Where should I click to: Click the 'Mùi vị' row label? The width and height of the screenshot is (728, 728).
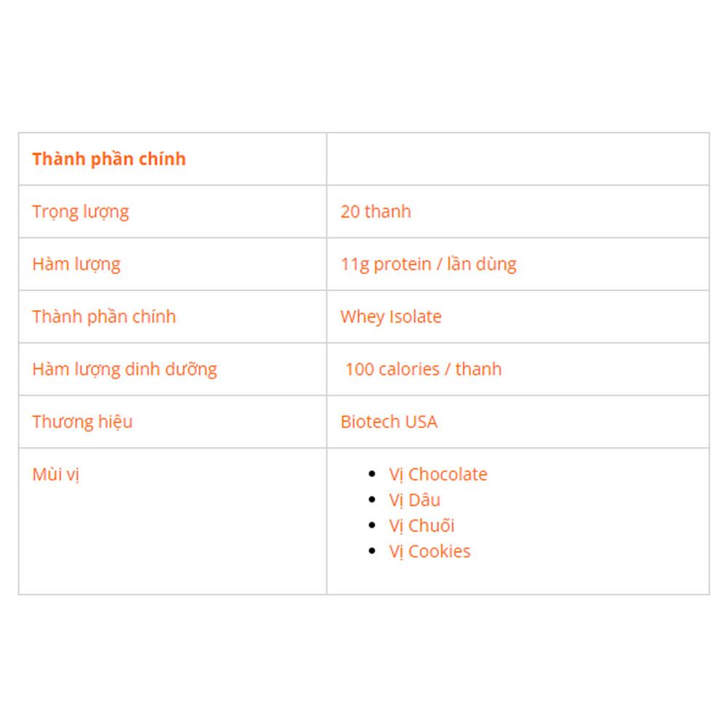56,475
